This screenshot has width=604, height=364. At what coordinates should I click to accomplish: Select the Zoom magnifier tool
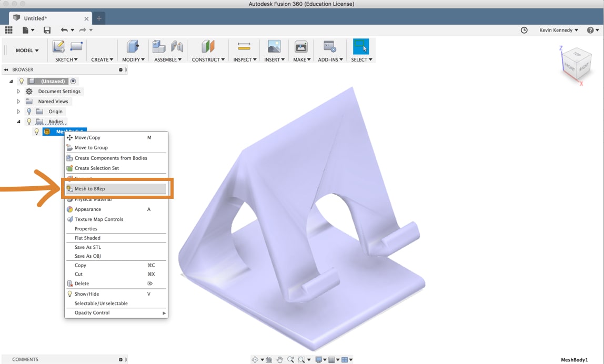pyautogui.click(x=290, y=360)
